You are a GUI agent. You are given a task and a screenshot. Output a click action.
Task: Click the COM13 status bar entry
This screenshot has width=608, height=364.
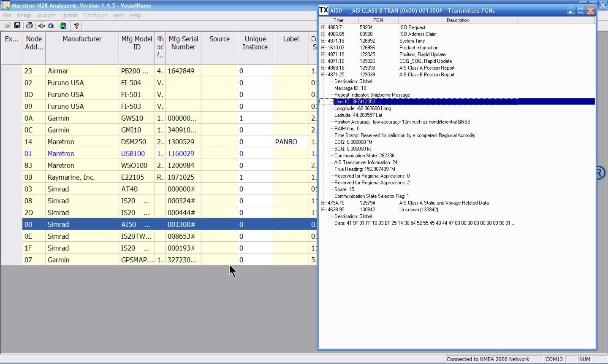tap(554, 359)
